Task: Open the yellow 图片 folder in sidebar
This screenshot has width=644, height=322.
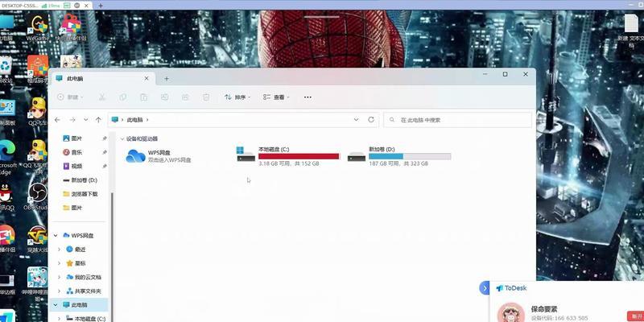Action: click(x=72, y=208)
